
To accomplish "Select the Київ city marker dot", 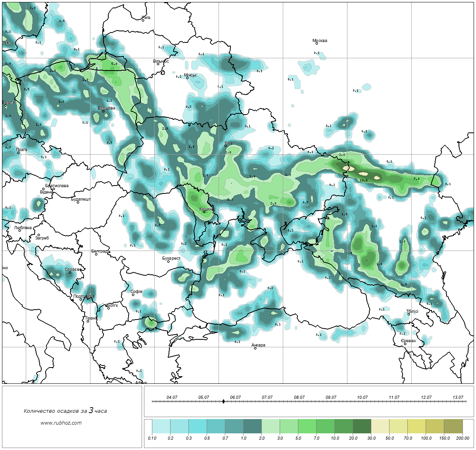I will point(226,146).
